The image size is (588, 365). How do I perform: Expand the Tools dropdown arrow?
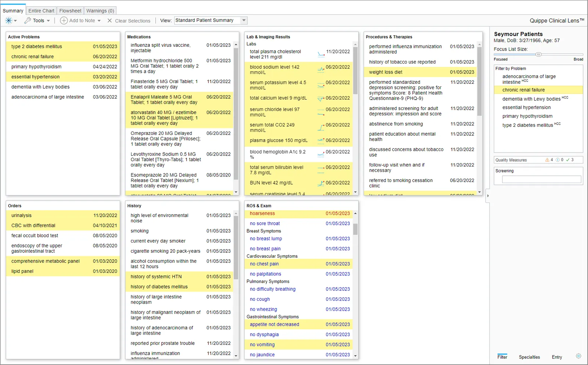pyautogui.click(x=48, y=21)
